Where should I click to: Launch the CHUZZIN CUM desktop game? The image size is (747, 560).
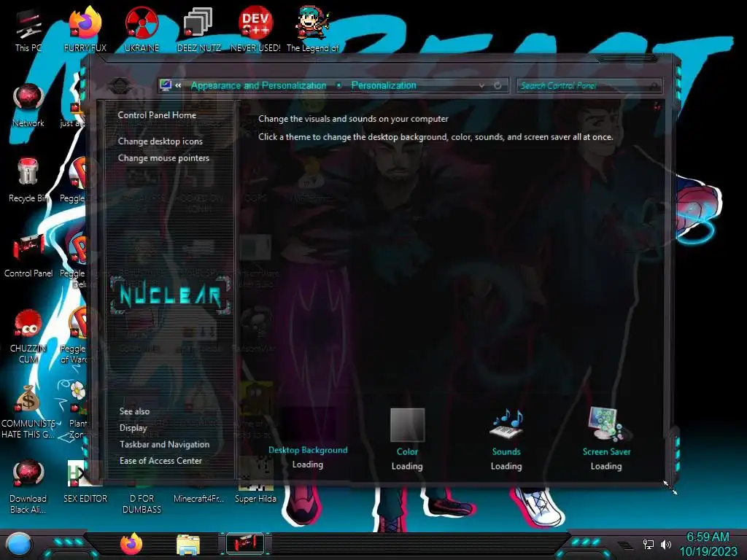coord(28,335)
